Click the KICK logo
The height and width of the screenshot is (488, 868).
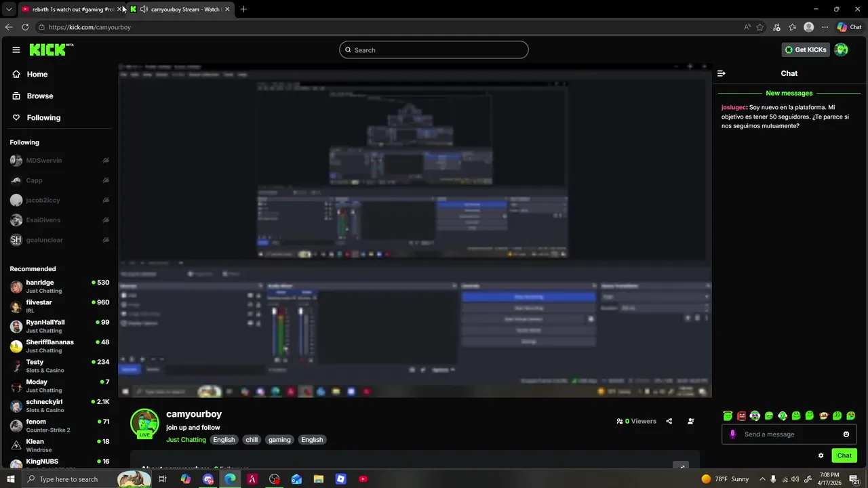[51, 49]
